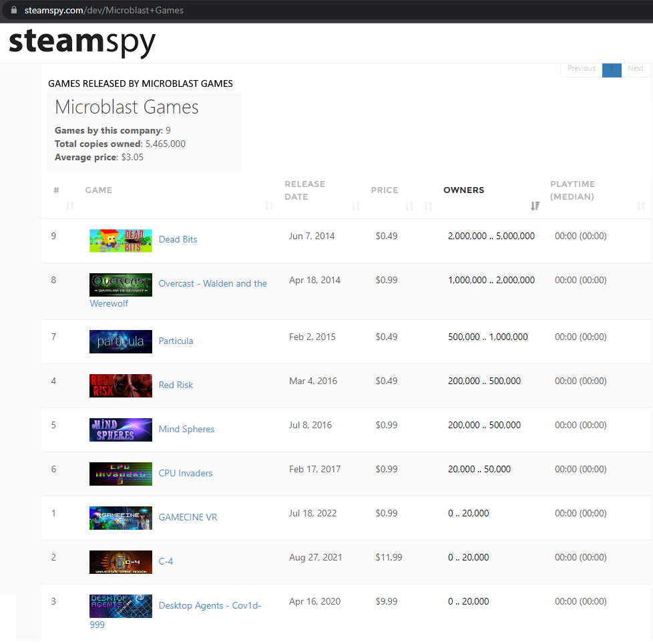The height and width of the screenshot is (644, 653).
Task: Sort by GAME column sort arrows
Action: [270, 206]
